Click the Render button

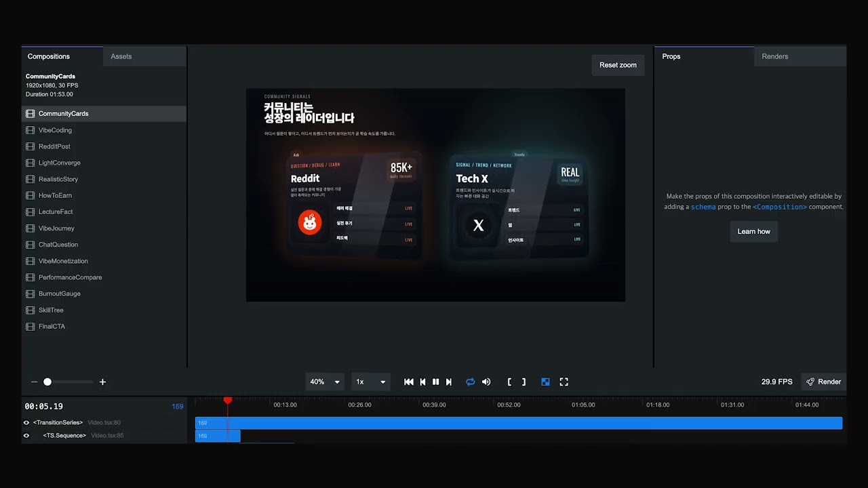[x=823, y=382]
